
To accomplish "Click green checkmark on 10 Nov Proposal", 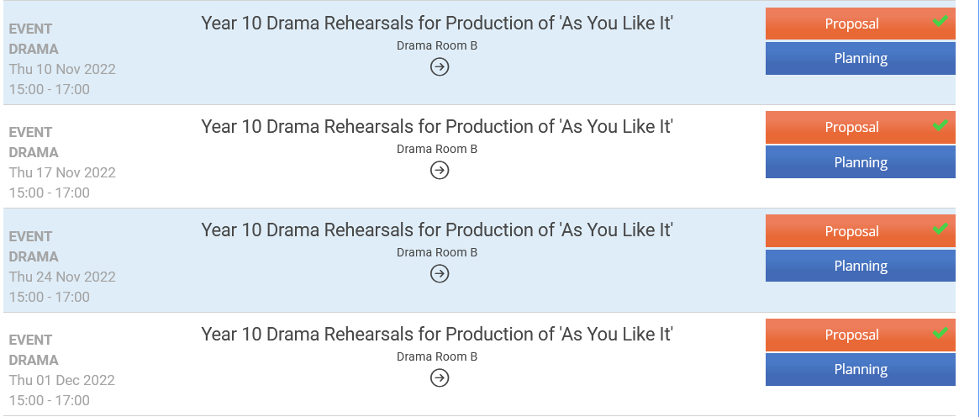I will click(940, 22).
